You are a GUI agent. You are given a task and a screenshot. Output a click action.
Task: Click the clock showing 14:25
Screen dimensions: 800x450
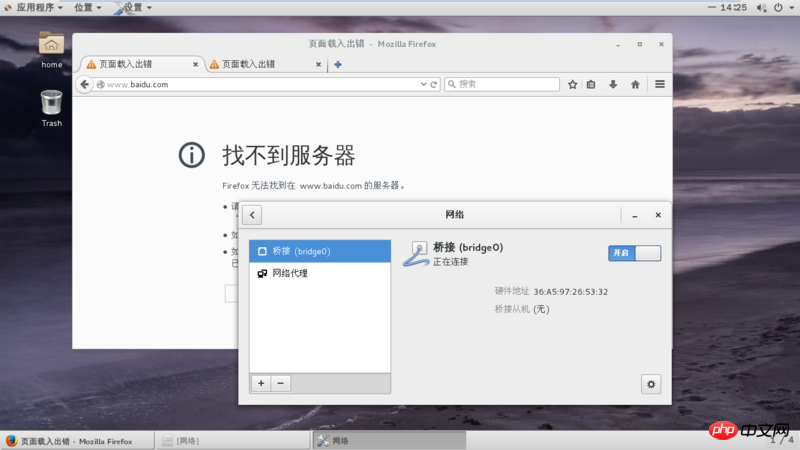[x=733, y=7]
